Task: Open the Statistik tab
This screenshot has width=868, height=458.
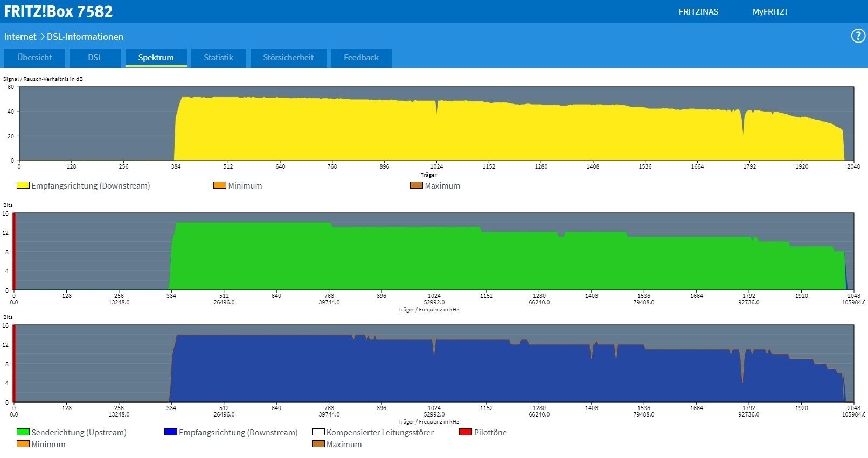Action: pos(218,58)
